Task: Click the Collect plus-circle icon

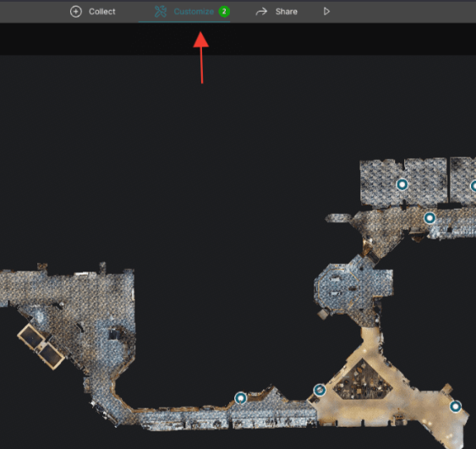Action: tap(76, 12)
